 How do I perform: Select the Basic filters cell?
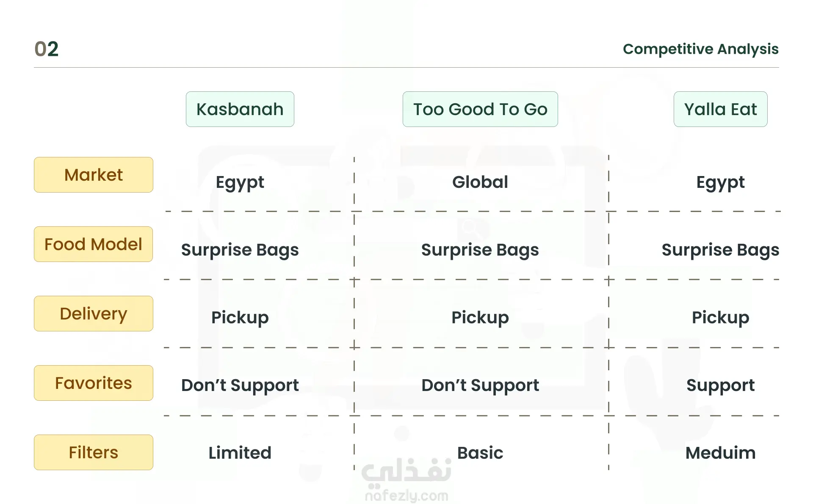pos(480,453)
